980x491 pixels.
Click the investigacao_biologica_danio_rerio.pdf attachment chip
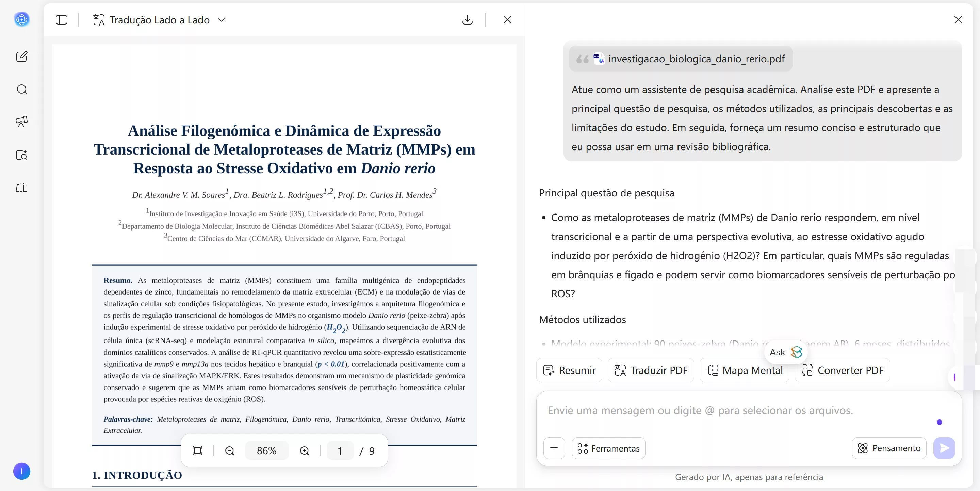[x=681, y=59]
